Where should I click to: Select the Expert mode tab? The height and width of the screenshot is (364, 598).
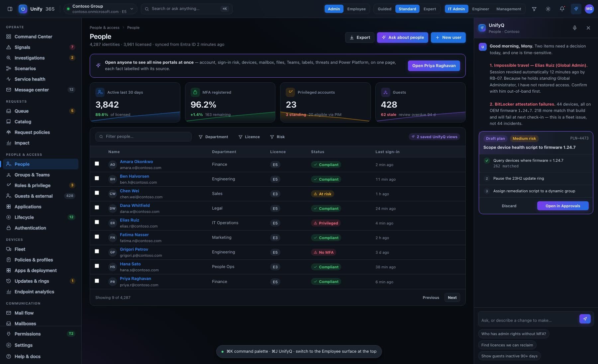click(430, 9)
